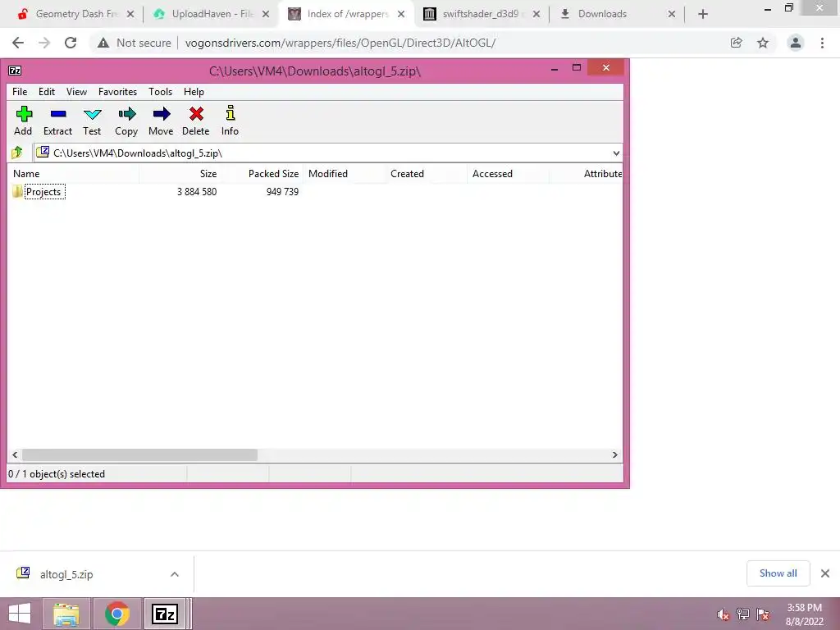Click the Attributes column header
The width and height of the screenshot is (840, 630).
[586, 174]
